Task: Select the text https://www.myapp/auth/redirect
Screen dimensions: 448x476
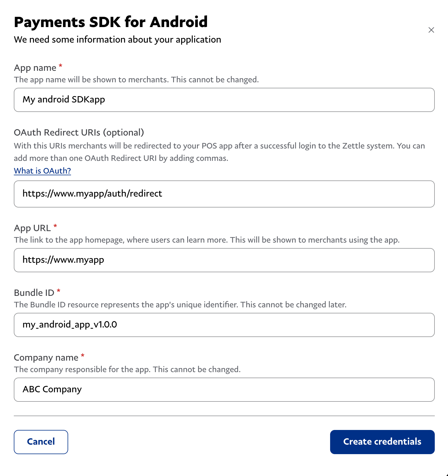Action: coord(92,194)
